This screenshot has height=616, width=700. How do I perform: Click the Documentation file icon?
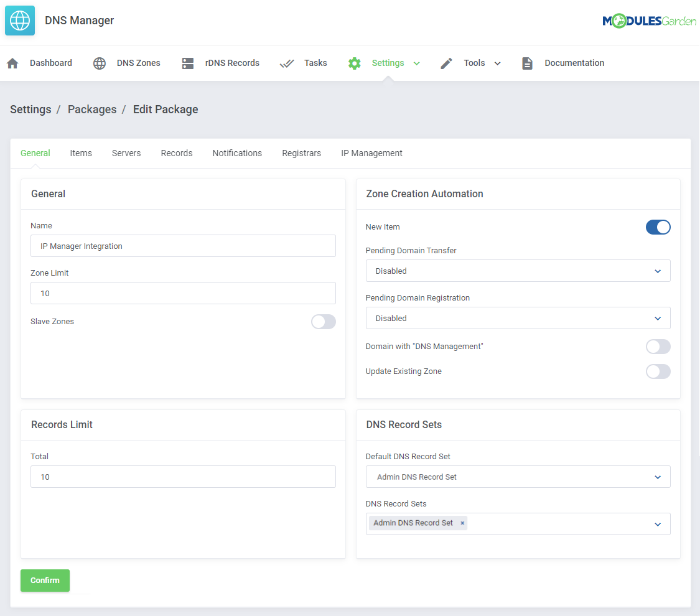point(527,63)
